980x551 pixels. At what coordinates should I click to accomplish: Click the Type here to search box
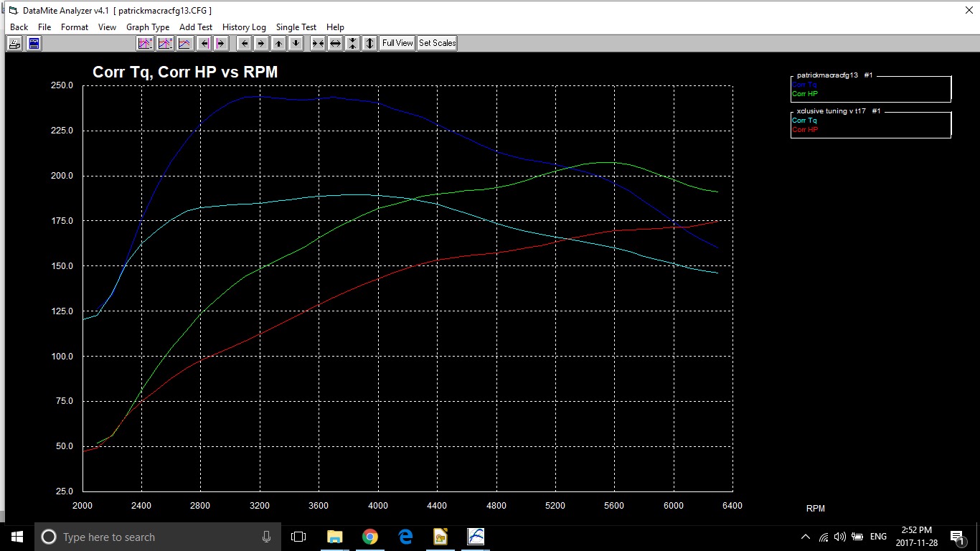pos(158,537)
